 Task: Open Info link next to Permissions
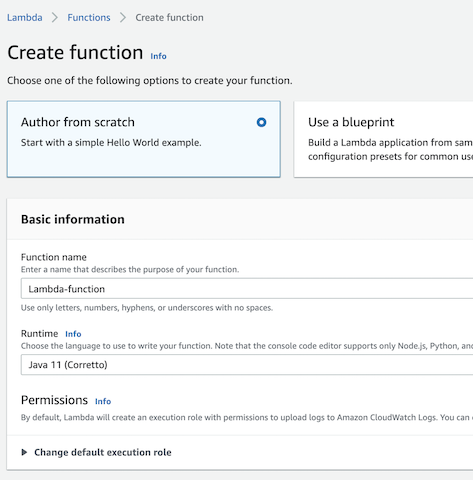click(103, 401)
